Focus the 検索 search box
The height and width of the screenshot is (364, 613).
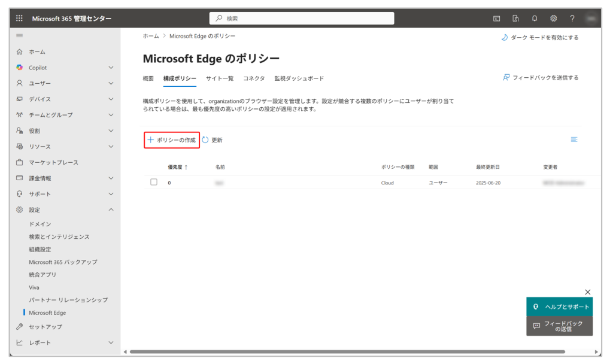302,19
